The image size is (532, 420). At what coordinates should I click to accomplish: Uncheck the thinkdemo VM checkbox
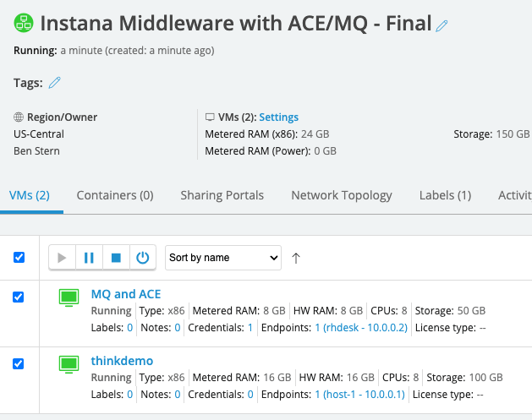click(x=19, y=363)
